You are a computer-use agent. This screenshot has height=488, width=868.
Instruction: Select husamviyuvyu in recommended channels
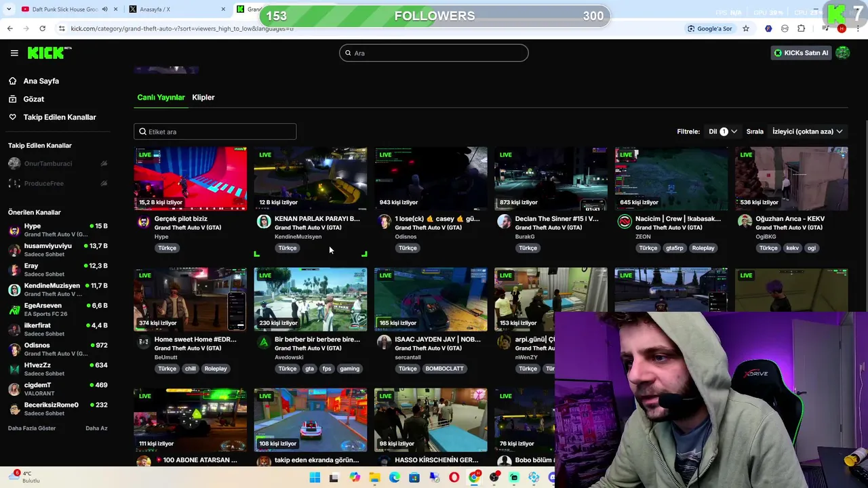coord(58,249)
